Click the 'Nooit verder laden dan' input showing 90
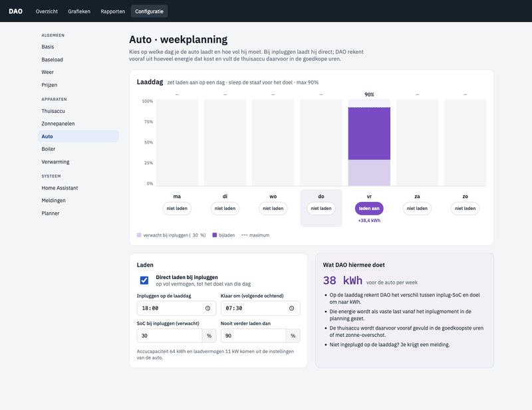 (x=253, y=336)
